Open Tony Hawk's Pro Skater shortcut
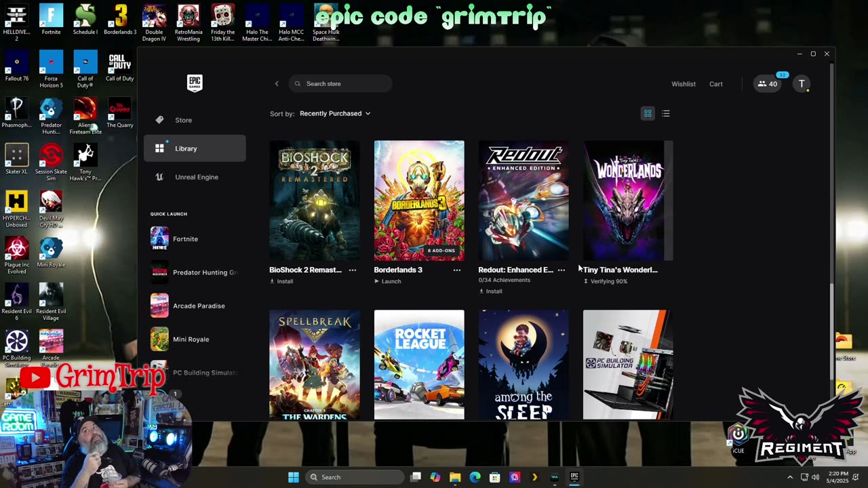The width and height of the screenshot is (868, 488). pos(85,163)
